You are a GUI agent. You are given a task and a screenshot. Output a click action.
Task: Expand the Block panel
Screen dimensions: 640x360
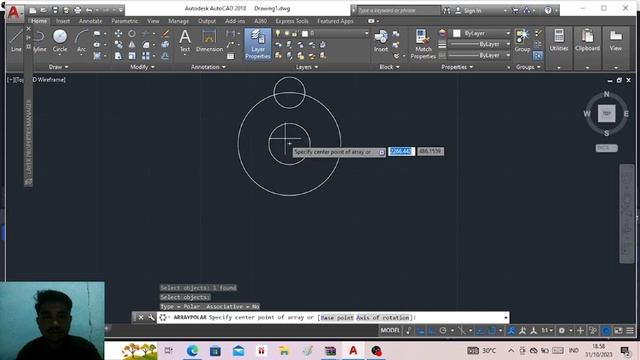pyautogui.click(x=389, y=67)
